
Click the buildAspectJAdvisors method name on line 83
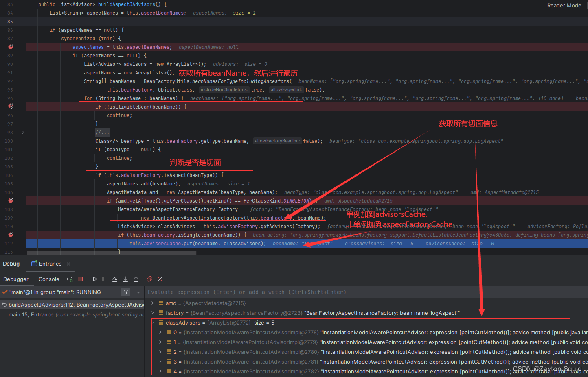coord(127,4)
